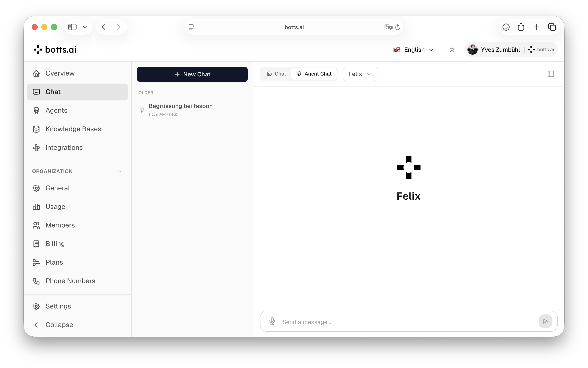Screen dimensions: 588x368
Task: Start a New Chat
Action: pos(192,74)
